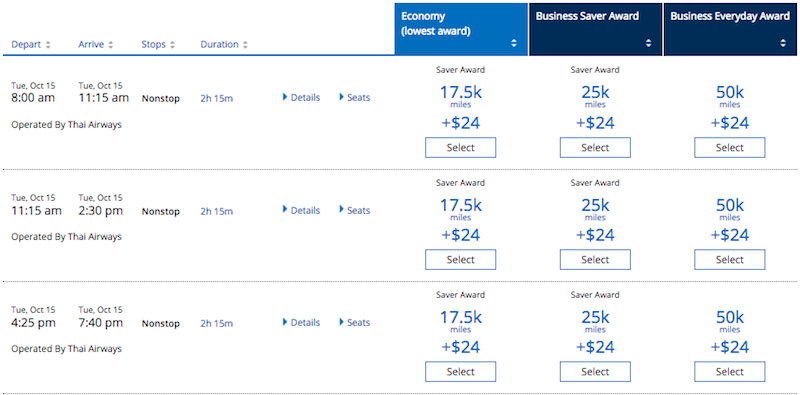Expand Seats for the 8:00 am flight

click(355, 97)
